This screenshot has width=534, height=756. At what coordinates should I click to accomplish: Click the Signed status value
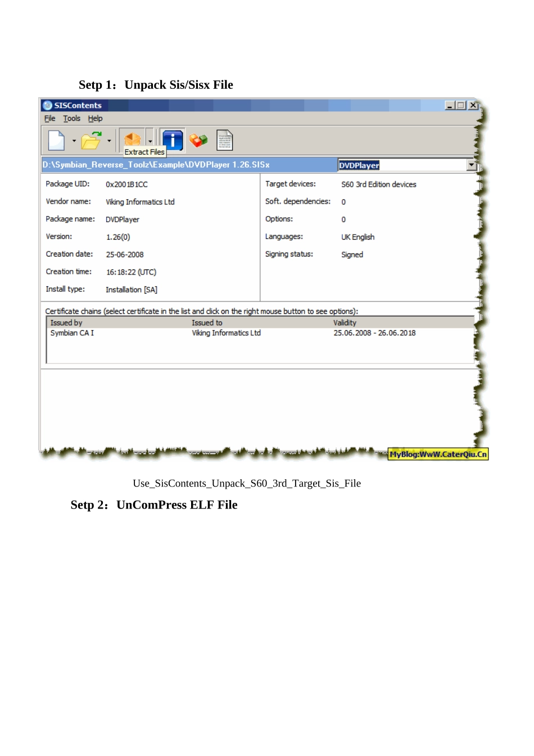point(352,255)
